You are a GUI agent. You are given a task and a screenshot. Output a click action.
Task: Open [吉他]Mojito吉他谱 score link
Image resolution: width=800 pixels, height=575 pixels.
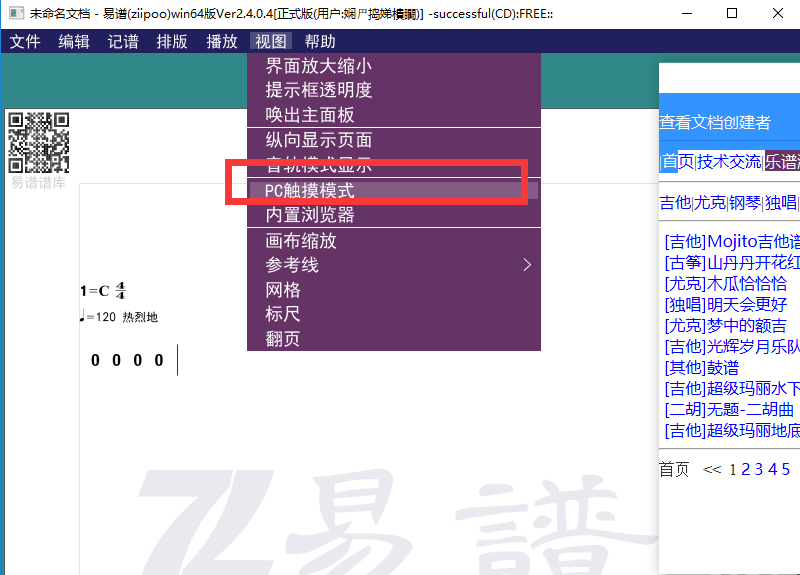pos(732,241)
